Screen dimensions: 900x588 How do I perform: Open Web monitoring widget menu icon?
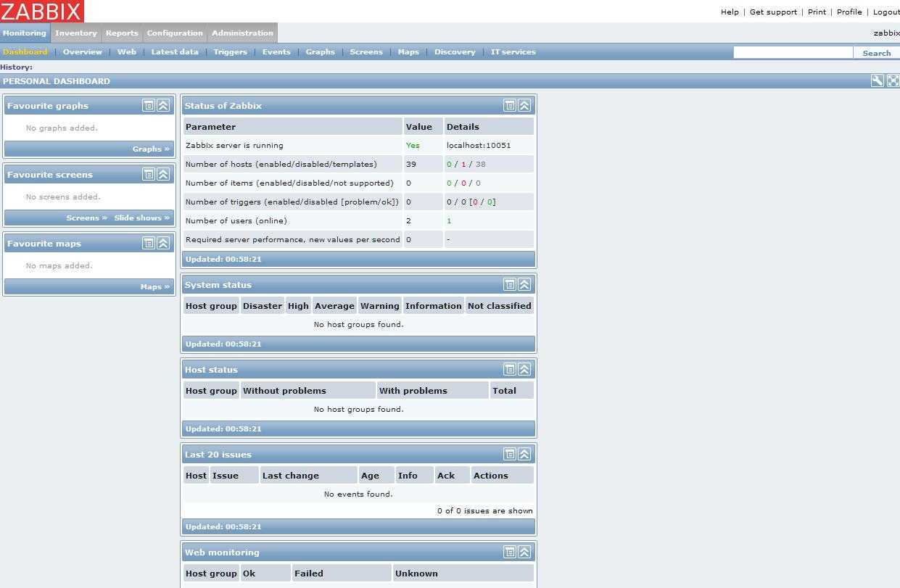click(509, 552)
